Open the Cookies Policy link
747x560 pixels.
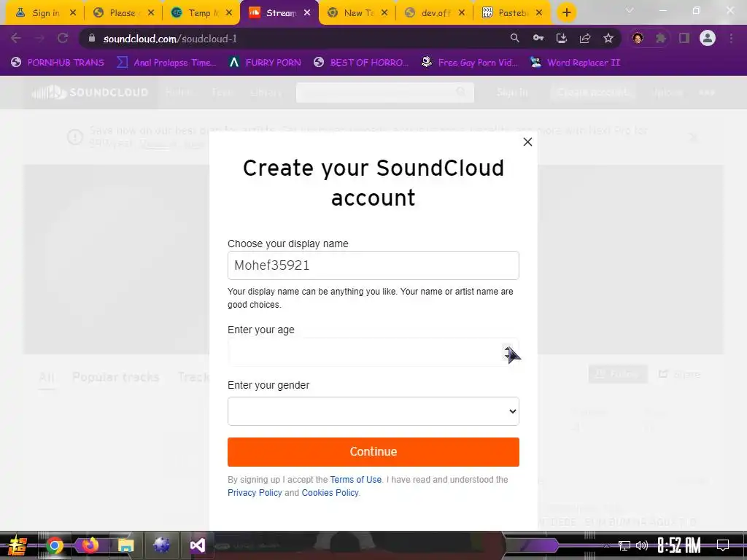coord(330,493)
